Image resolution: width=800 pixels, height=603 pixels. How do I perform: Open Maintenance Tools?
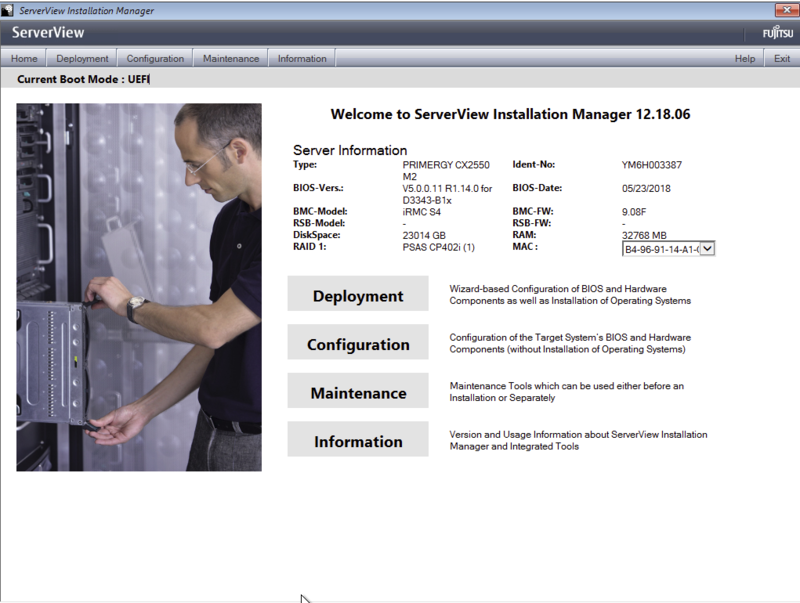pos(357,391)
